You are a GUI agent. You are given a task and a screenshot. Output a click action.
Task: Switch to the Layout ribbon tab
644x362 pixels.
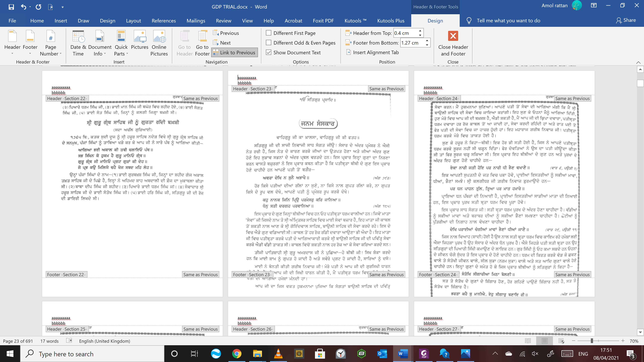point(133,21)
